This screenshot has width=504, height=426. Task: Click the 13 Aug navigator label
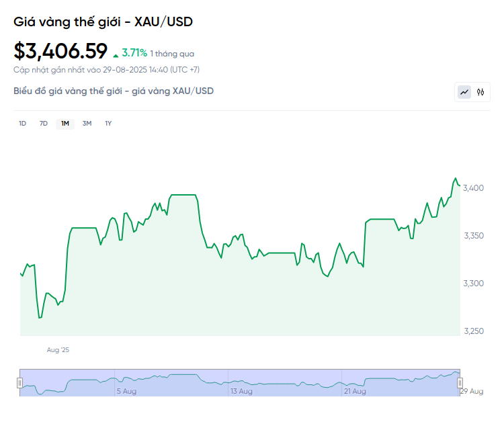241,391
